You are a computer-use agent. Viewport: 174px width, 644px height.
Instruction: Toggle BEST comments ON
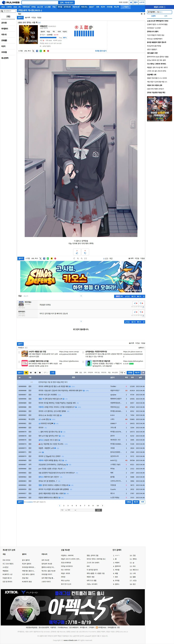pos(119,296)
